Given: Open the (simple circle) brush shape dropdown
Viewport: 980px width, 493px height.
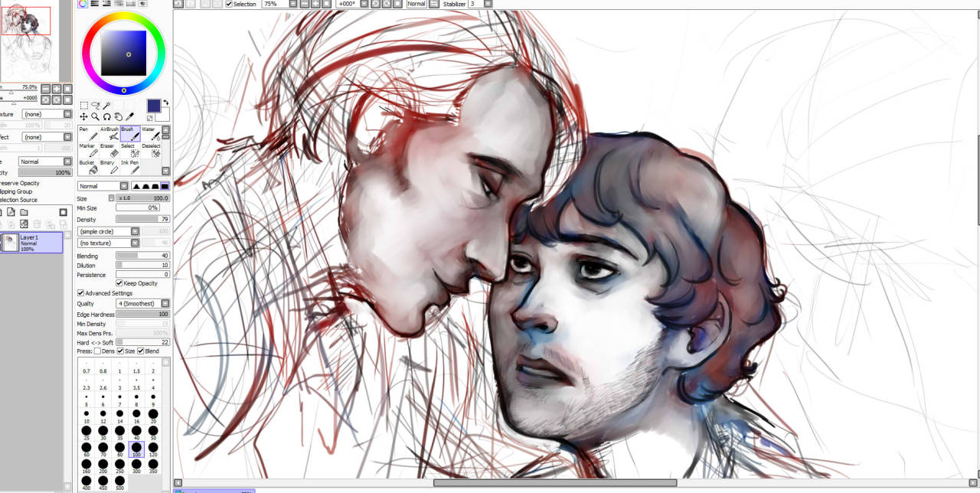Looking at the screenshot, I should coord(109,231).
